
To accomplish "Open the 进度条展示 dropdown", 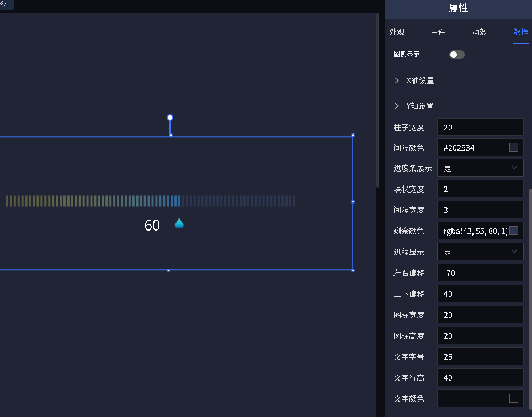I will pyautogui.click(x=480, y=168).
